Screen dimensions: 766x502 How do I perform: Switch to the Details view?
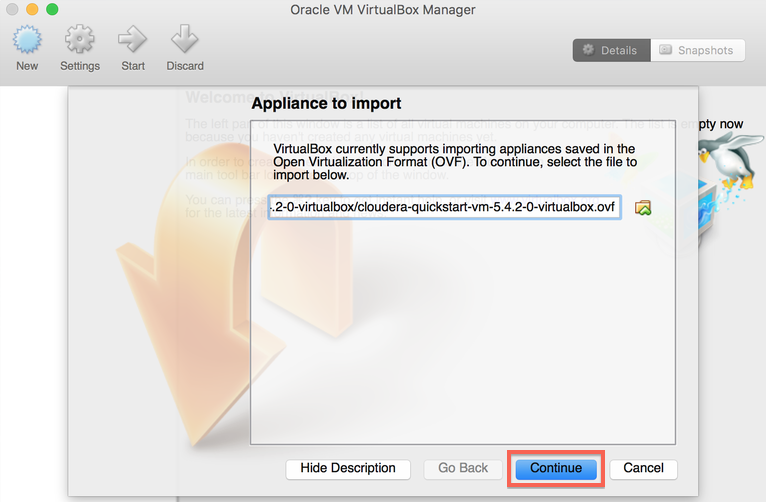tap(612, 50)
